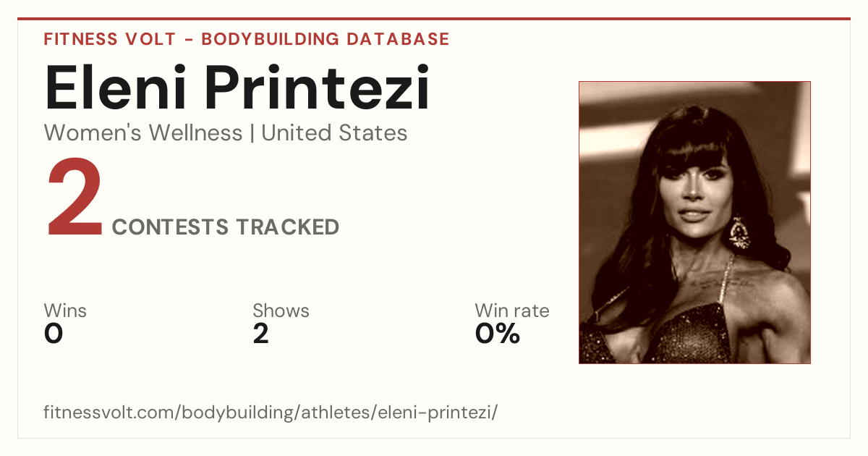This screenshot has height=456, width=868.
Task: Click the red line atop the card
Action: click(x=434, y=19)
